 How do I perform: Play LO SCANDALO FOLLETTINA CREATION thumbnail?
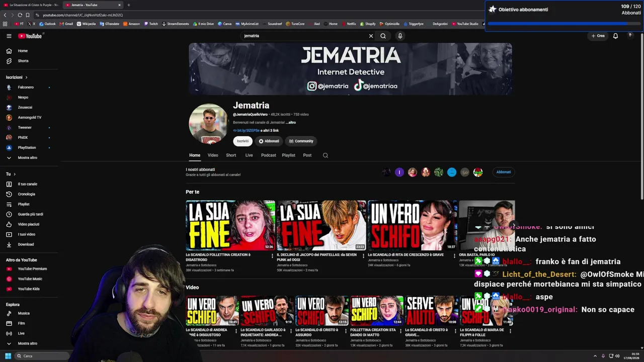(x=230, y=225)
